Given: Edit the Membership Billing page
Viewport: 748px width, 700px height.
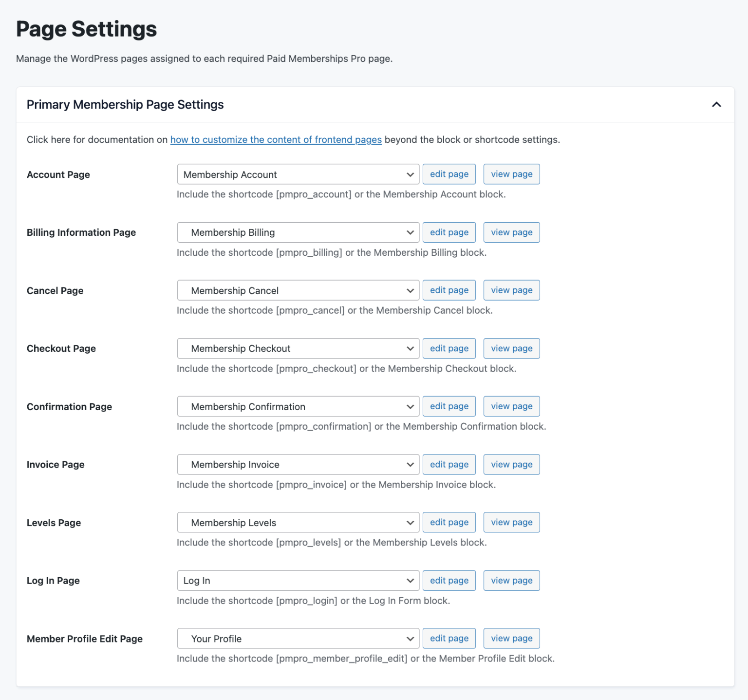Looking at the screenshot, I should click(449, 232).
